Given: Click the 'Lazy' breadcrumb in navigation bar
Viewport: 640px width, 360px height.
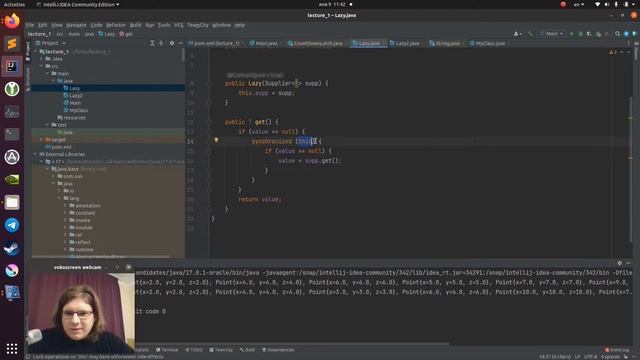Looking at the screenshot, I should coord(107,34).
